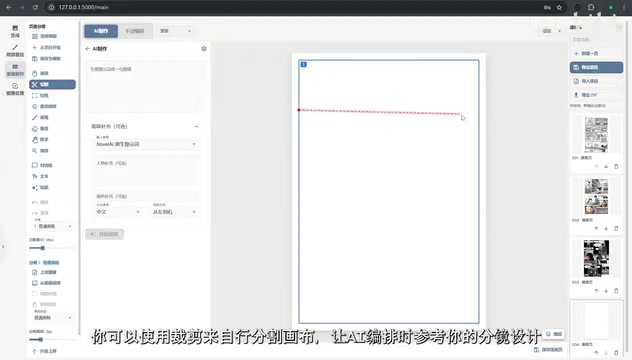
Task: Click the back arrow beside AI制作 heading
Action: tap(87, 49)
